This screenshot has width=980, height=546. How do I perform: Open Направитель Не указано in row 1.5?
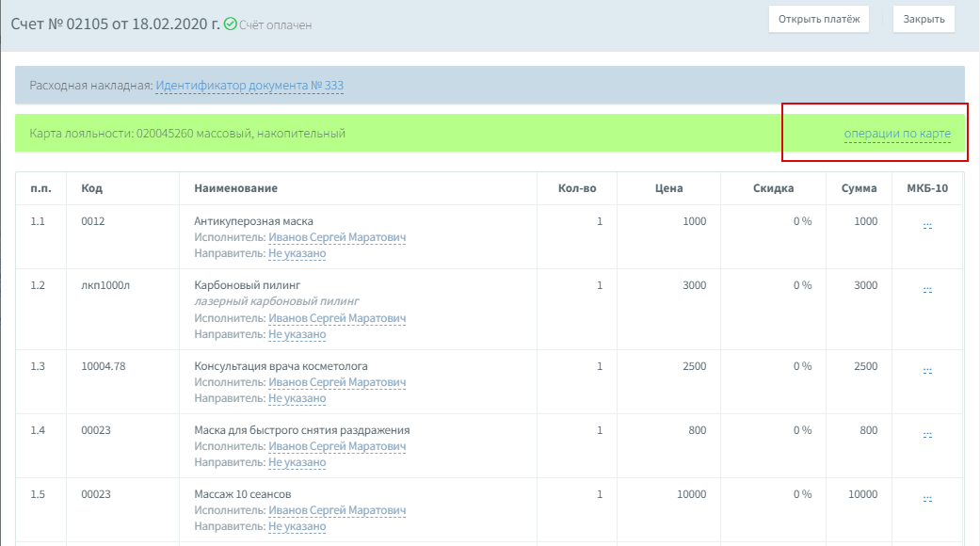click(x=297, y=526)
